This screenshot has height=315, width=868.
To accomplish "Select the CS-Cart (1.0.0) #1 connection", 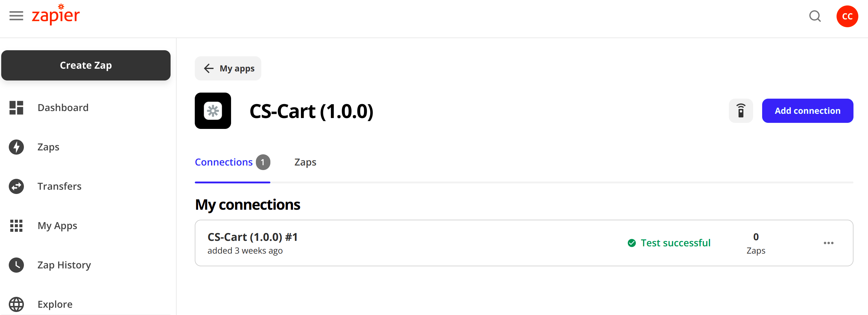I will pyautogui.click(x=252, y=237).
